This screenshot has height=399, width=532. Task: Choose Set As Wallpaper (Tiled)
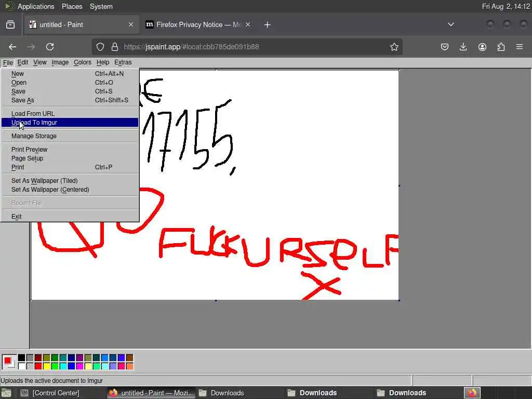(70, 181)
